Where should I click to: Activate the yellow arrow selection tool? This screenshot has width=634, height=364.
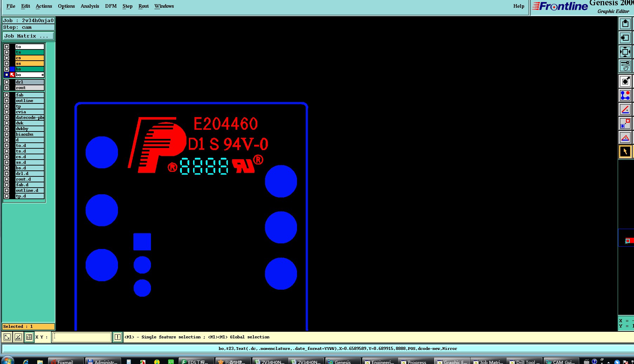(x=625, y=151)
